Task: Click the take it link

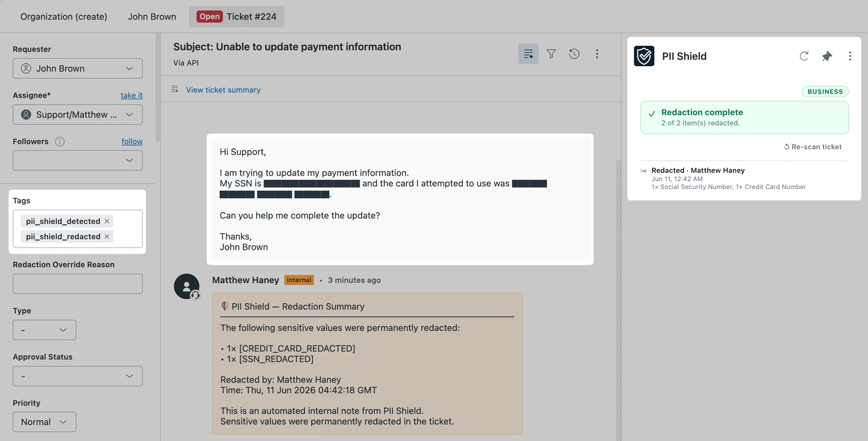Action: [131, 95]
